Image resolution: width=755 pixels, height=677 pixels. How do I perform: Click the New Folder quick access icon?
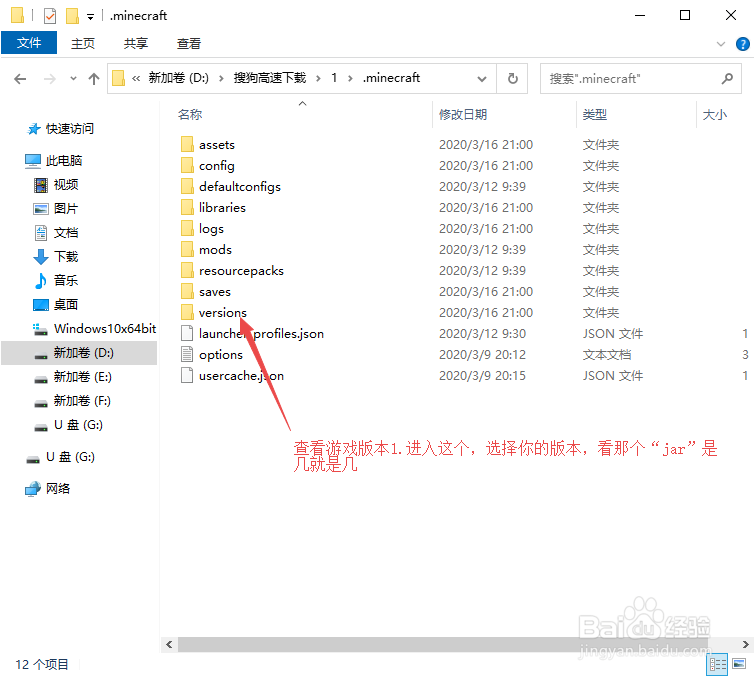tap(72, 16)
